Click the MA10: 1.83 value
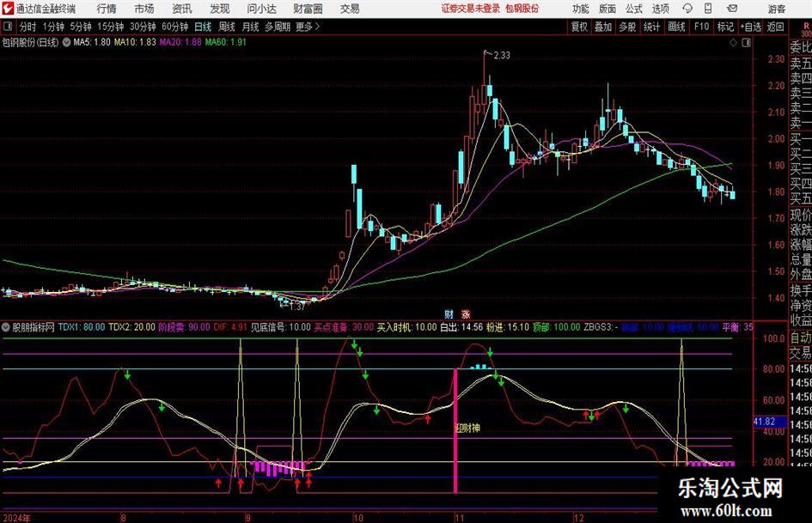This screenshot has width=812, height=523. click(135, 42)
